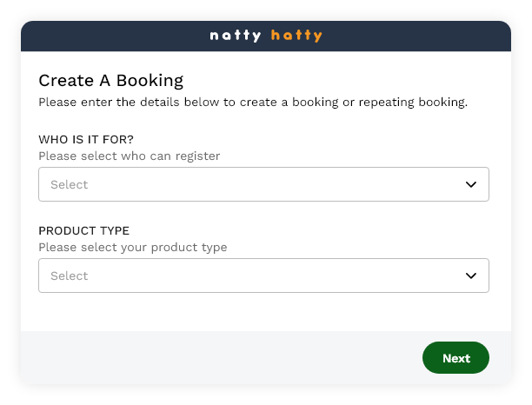Click the 'Please select who can register' text
Viewport: 532px width, 405px height.
click(130, 156)
